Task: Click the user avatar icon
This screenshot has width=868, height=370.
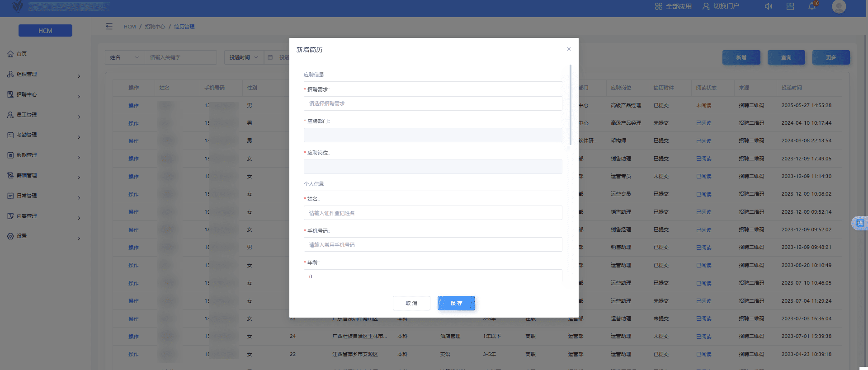Action: coord(839,7)
